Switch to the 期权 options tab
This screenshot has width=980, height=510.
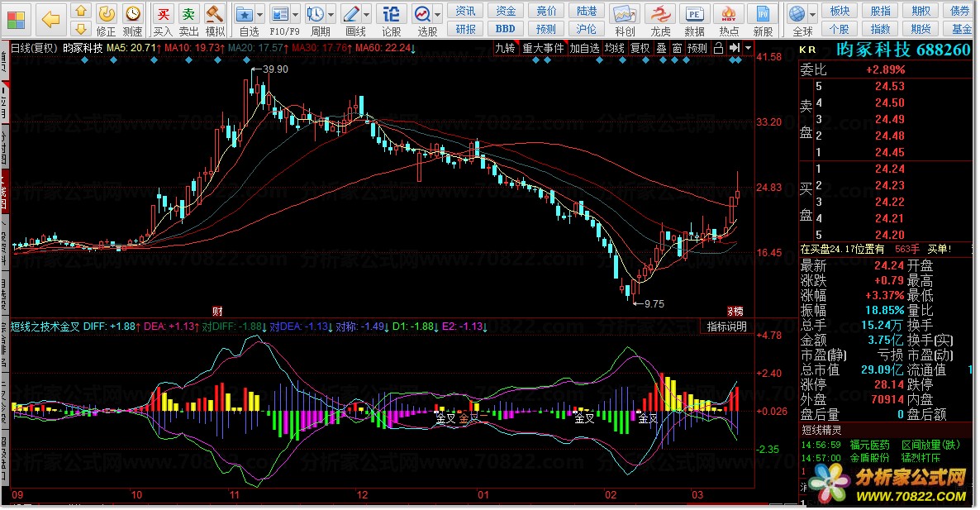[921, 12]
